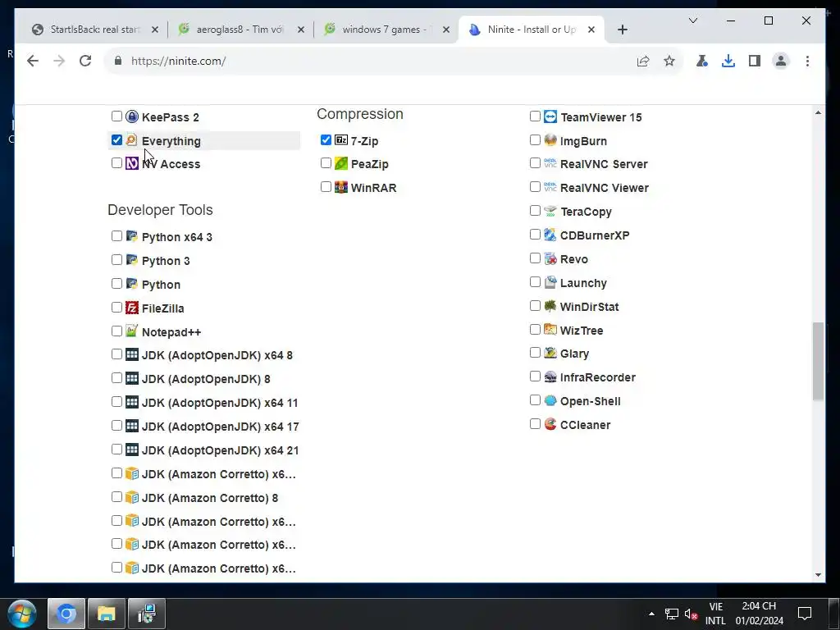Click the Open-Shell icon

(x=550, y=400)
